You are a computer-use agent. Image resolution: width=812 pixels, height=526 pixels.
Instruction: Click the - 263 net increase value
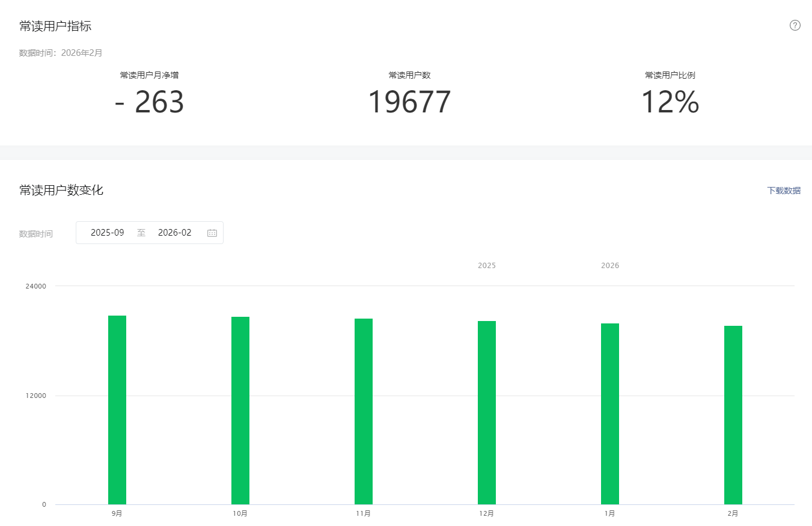coord(149,102)
